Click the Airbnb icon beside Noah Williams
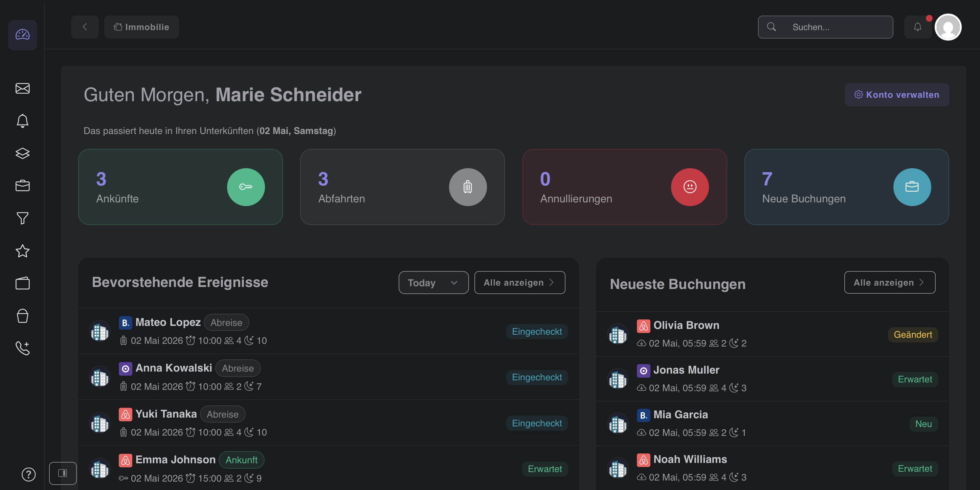980x490 pixels. pyautogui.click(x=643, y=460)
